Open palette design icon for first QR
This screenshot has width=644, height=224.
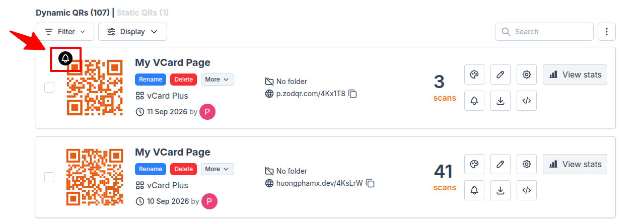(x=474, y=74)
